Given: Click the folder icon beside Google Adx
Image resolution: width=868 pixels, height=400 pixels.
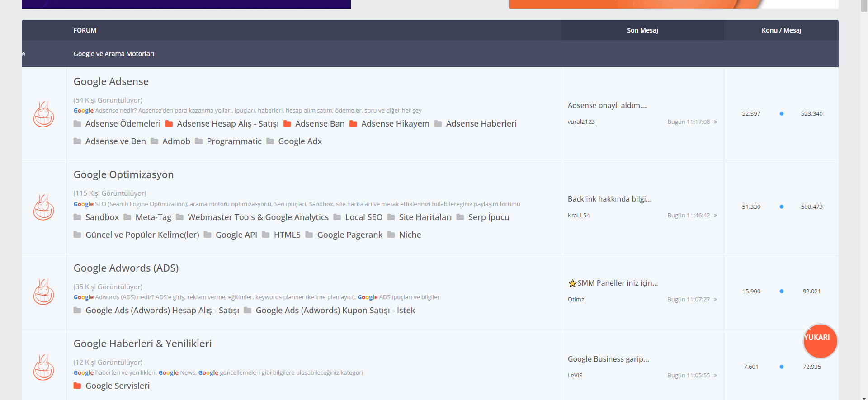Looking at the screenshot, I should pyautogui.click(x=270, y=141).
